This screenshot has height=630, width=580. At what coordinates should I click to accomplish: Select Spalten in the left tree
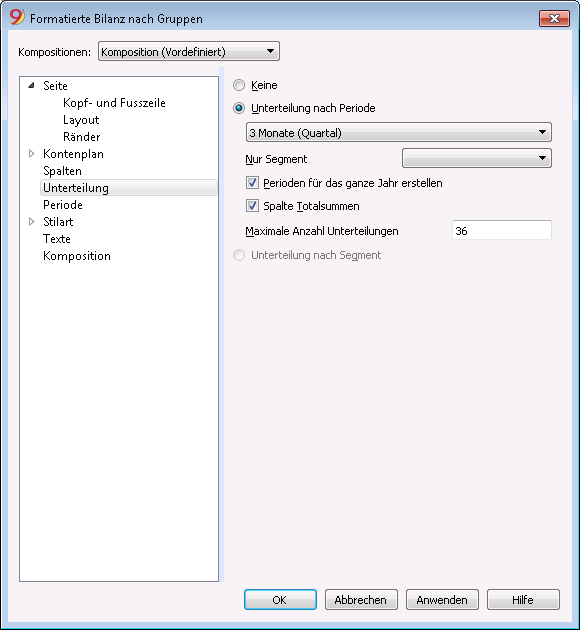pyautogui.click(x=62, y=171)
